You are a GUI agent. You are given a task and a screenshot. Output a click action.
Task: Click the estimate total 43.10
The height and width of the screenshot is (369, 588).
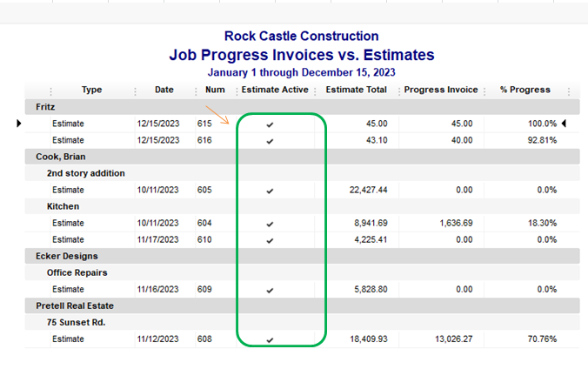click(377, 140)
